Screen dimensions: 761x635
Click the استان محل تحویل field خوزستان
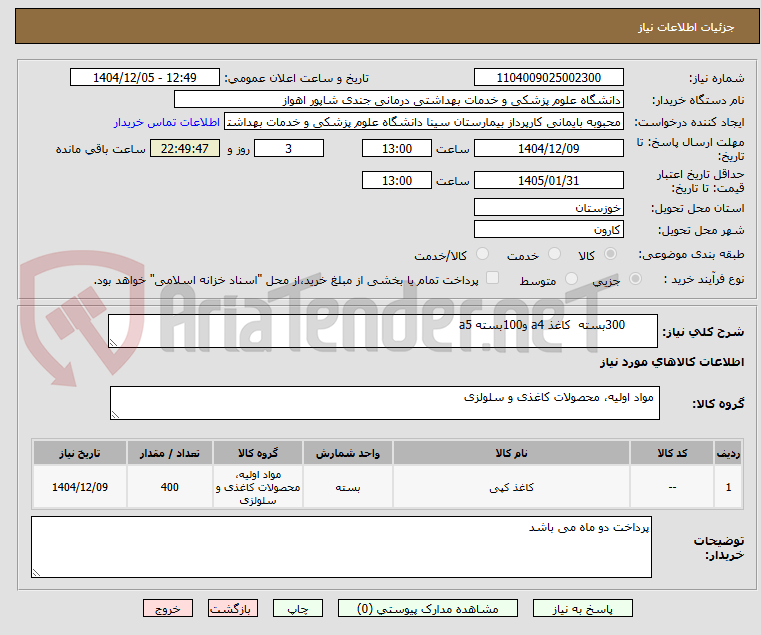point(548,207)
